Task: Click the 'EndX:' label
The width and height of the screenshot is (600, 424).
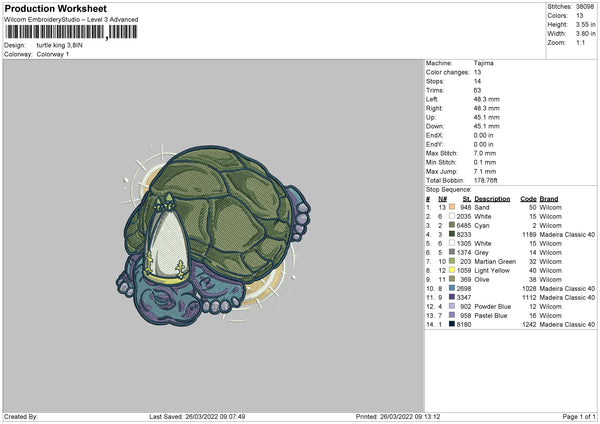Action: [434, 135]
